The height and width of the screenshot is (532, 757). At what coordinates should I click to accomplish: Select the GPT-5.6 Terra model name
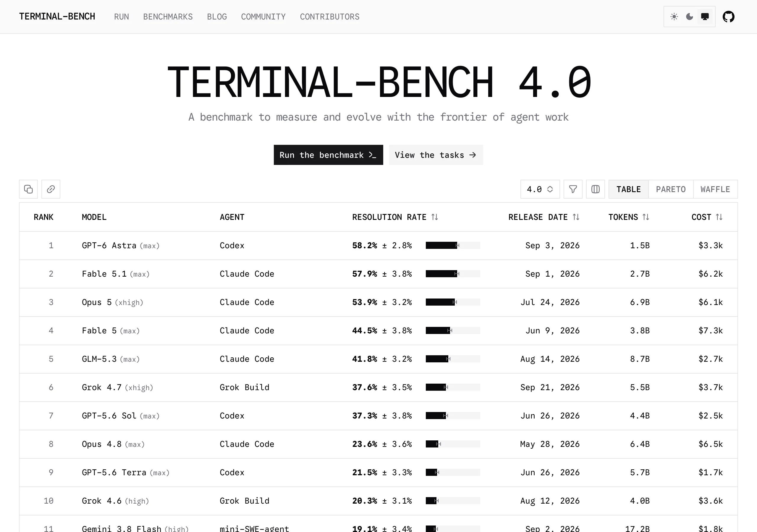[x=114, y=472]
